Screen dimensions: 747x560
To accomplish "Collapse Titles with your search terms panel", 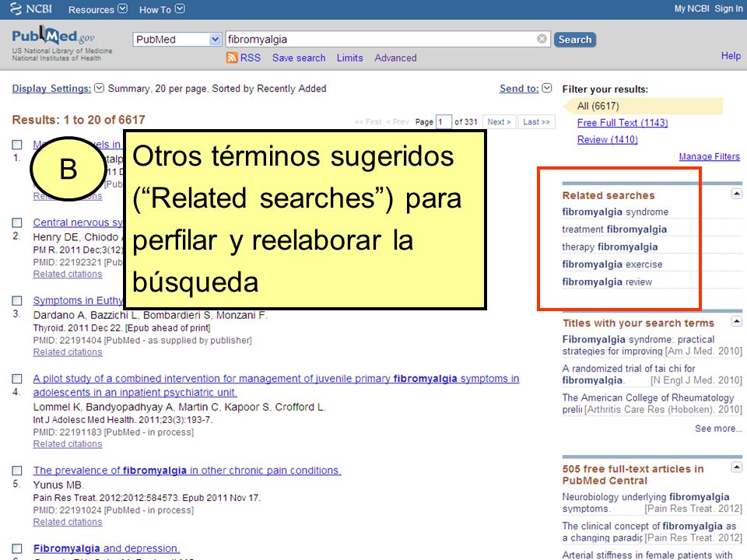I will (x=737, y=321).
